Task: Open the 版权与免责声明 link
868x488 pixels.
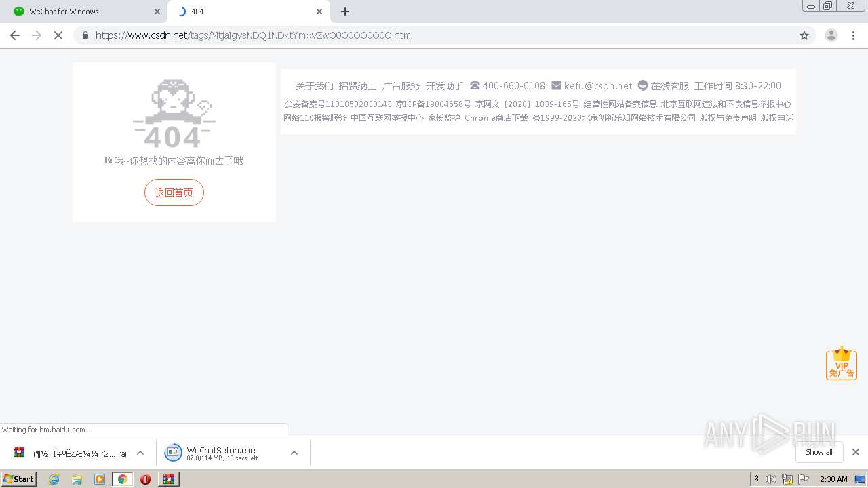Action: (728, 118)
